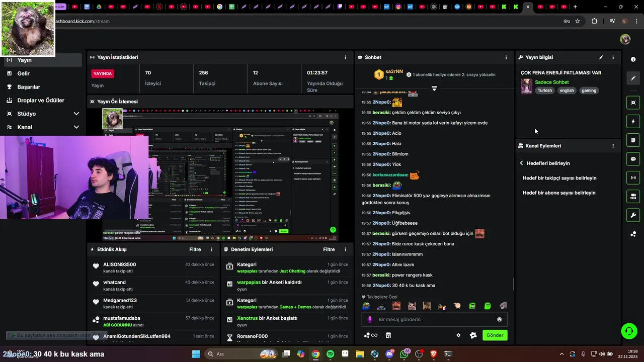Open Brave browser from the taskbar
Image resolution: width=644 pixels, height=362 pixels.
coord(434,354)
